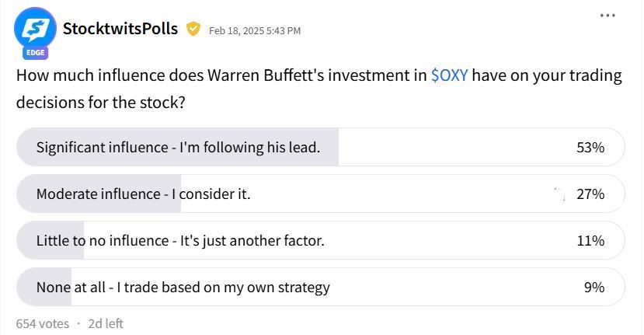Click the gold verified checkmark badge
644x335 pixels.
(x=193, y=30)
